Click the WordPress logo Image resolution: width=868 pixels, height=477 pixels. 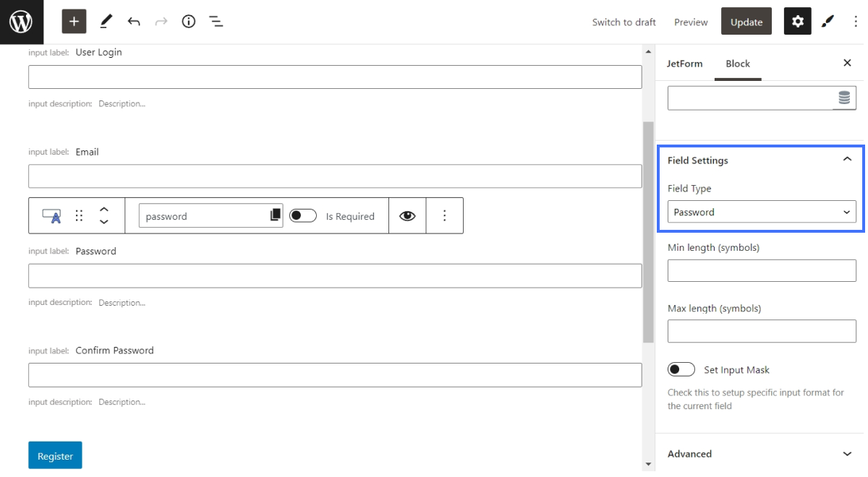[x=21, y=21]
